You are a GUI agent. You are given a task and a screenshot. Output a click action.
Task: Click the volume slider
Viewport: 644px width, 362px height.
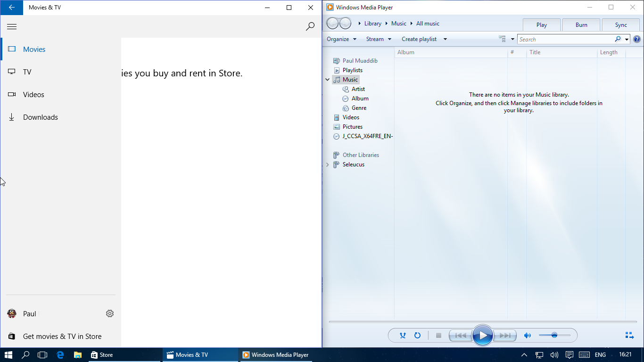(x=554, y=336)
